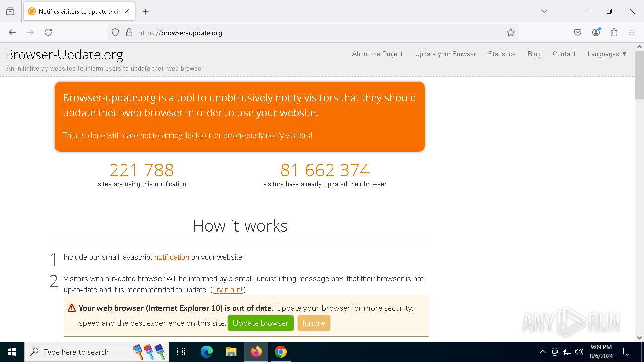Image resolution: width=644 pixels, height=362 pixels.
Task: Launch Google Chrome from the taskbar
Action: 281,352
